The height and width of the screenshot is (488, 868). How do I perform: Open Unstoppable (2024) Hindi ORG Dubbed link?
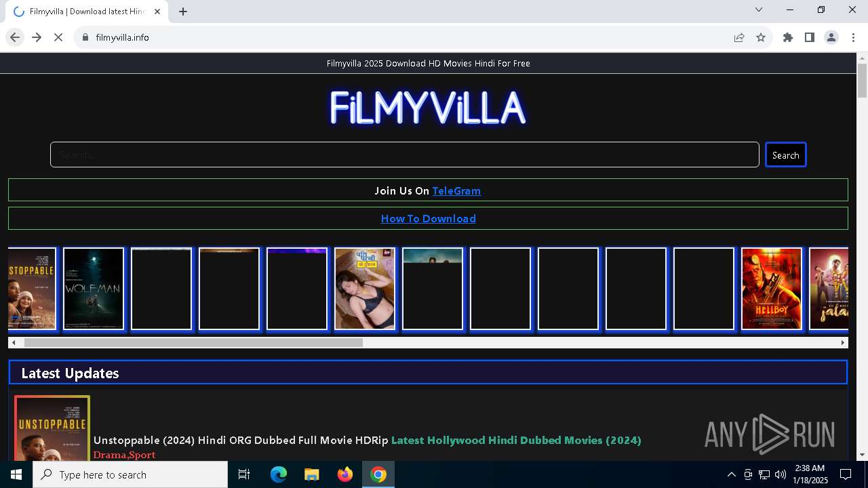click(x=241, y=440)
